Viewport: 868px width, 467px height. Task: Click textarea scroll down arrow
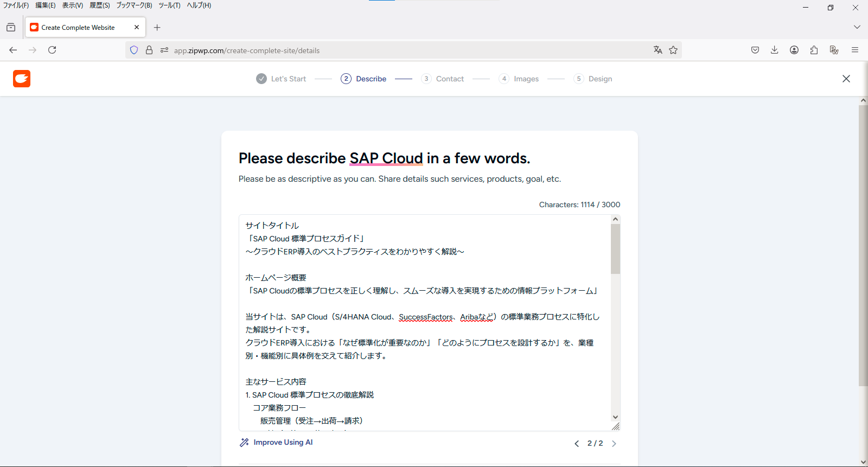(x=615, y=417)
